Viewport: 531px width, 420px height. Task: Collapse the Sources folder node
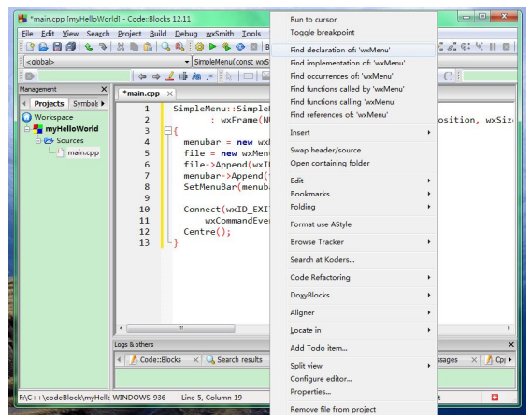pos(38,140)
